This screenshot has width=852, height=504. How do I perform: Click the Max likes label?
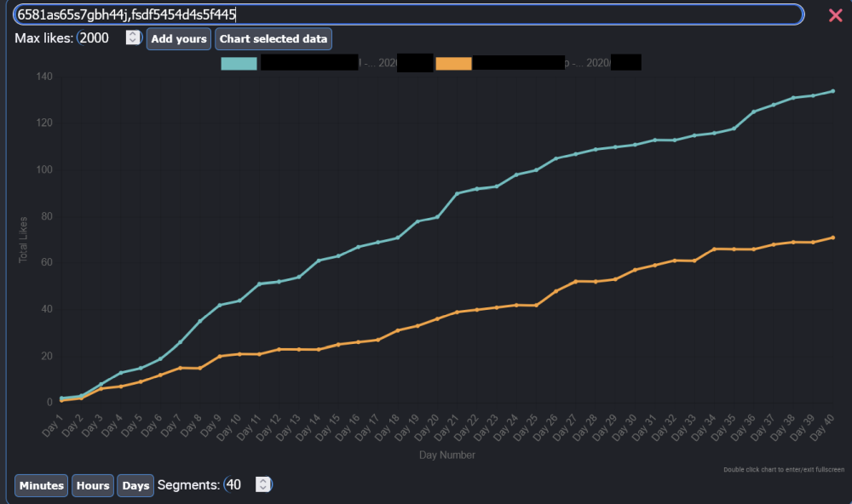point(43,38)
